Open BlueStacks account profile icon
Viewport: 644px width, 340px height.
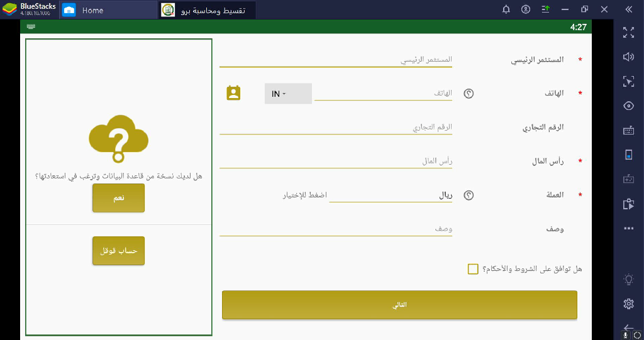click(x=526, y=9)
